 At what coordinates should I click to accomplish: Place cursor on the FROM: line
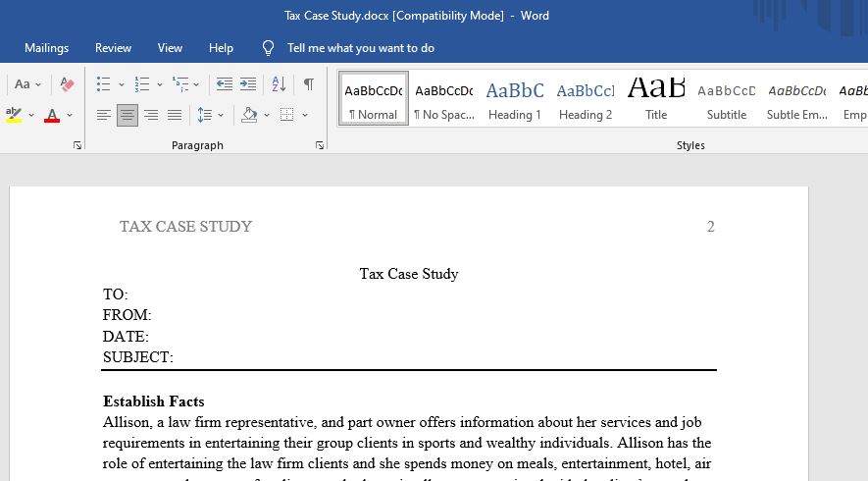(x=127, y=315)
